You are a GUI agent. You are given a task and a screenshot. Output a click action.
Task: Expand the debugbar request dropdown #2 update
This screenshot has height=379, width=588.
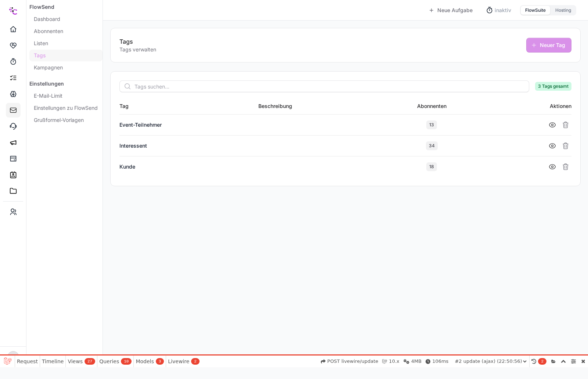click(x=491, y=361)
